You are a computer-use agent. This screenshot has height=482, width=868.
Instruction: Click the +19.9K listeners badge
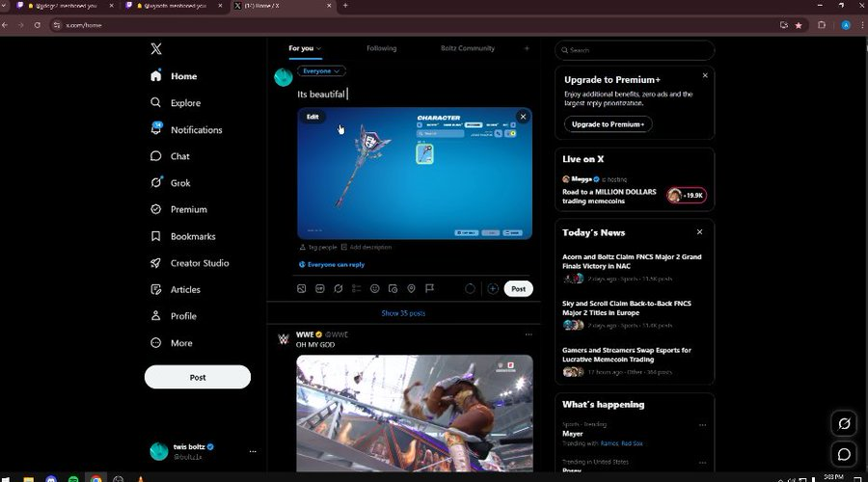[687, 196]
